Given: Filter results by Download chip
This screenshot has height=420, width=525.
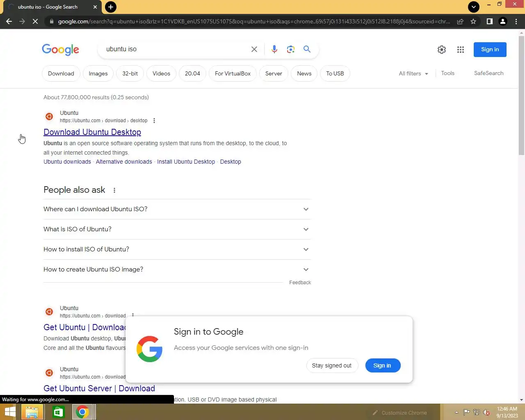Looking at the screenshot, I should click(61, 74).
